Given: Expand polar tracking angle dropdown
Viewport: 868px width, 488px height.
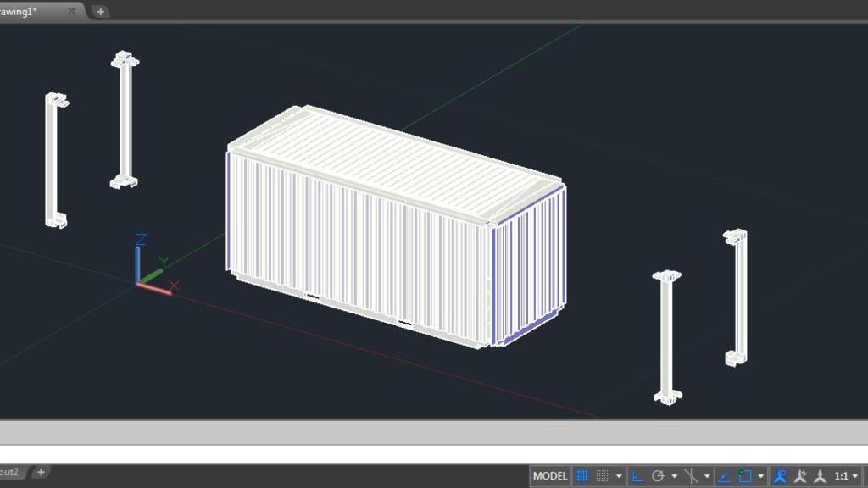Looking at the screenshot, I should [x=674, y=476].
